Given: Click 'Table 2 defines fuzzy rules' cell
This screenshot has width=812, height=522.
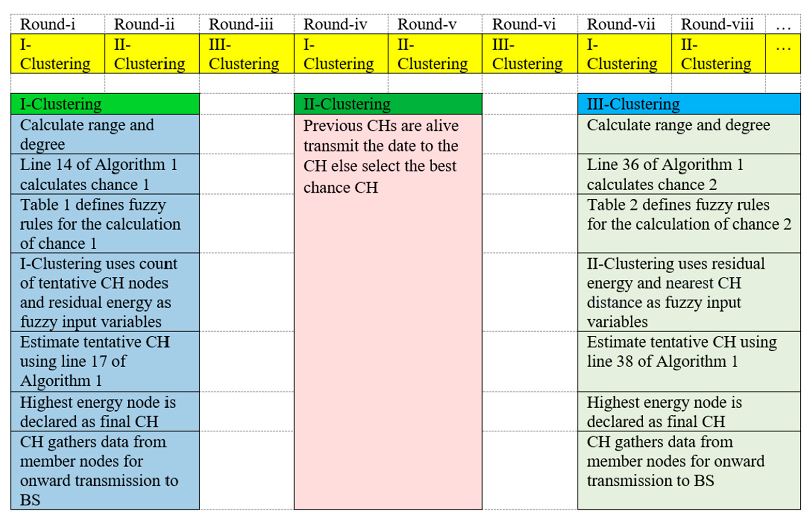Looking at the screenshot, I should pyautogui.click(x=688, y=224).
